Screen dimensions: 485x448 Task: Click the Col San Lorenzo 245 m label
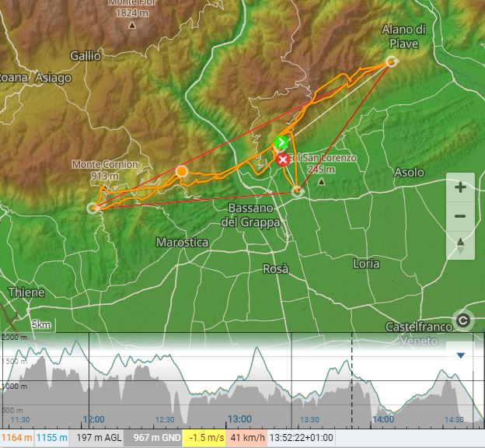pos(321,163)
